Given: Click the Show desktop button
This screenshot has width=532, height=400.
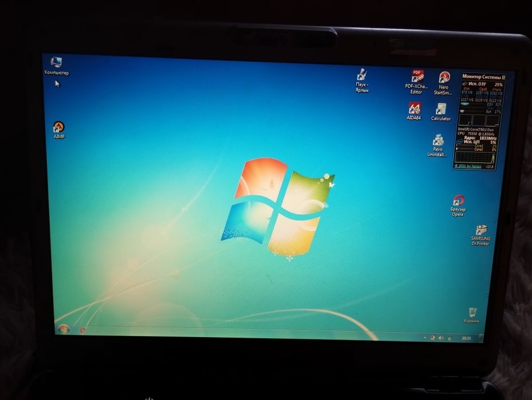Looking at the screenshot, I should click(x=480, y=338).
